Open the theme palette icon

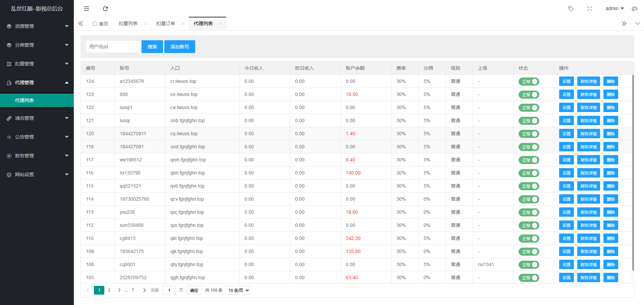pyautogui.click(x=634, y=9)
